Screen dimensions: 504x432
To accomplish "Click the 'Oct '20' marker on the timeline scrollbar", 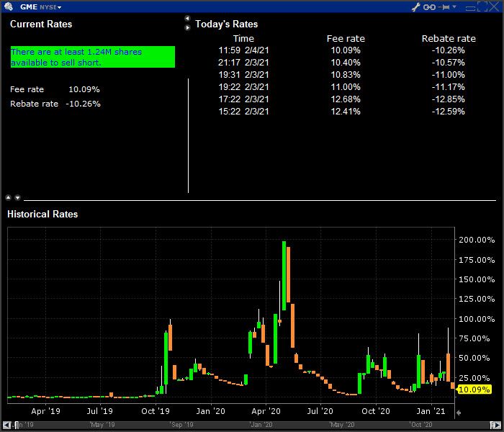I will point(421,425).
